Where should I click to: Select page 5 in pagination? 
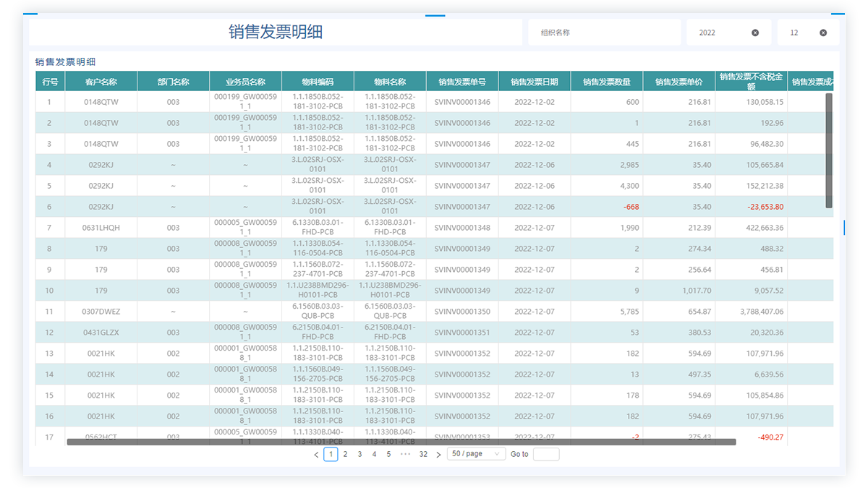pos(388,454)
